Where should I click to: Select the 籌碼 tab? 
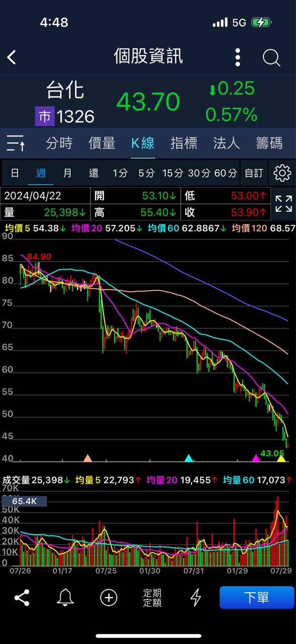tap(269, 143)
